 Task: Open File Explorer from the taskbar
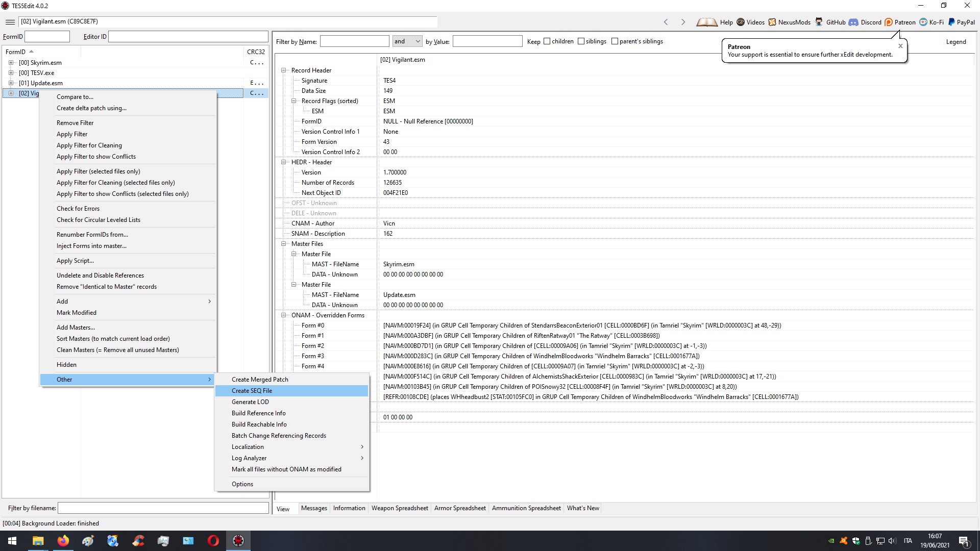point(38,541)
